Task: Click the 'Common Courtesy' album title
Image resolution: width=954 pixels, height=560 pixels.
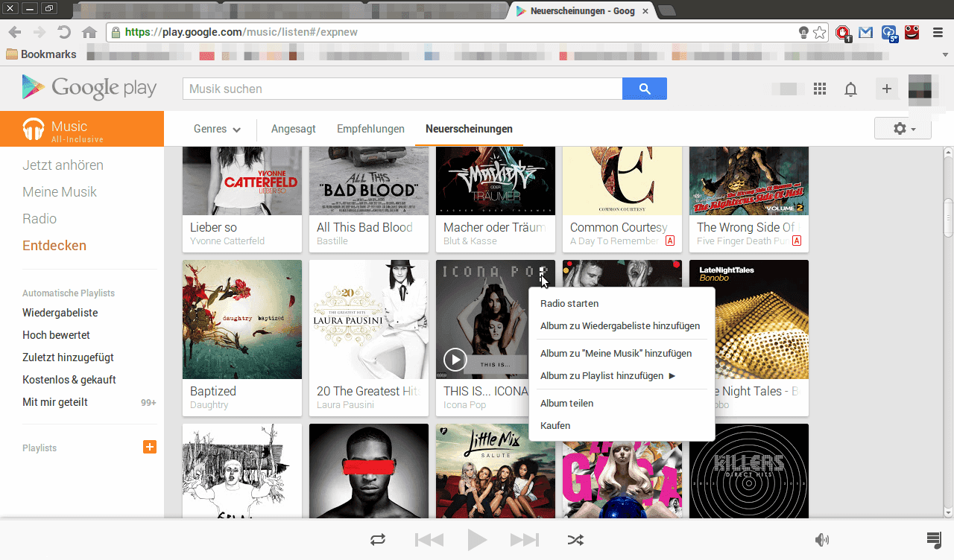Action: tap(619, 227)
